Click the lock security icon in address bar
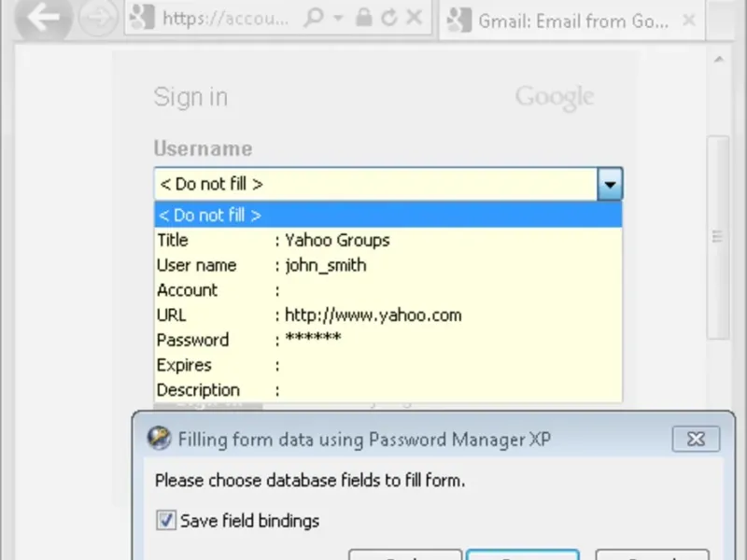 pos(365,19)
